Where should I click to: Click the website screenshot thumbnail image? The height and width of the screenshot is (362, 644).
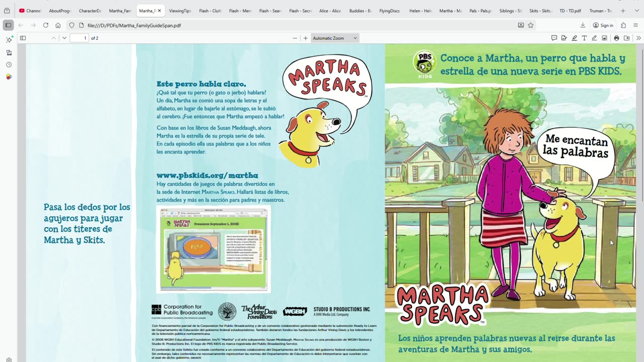(213, 249)
